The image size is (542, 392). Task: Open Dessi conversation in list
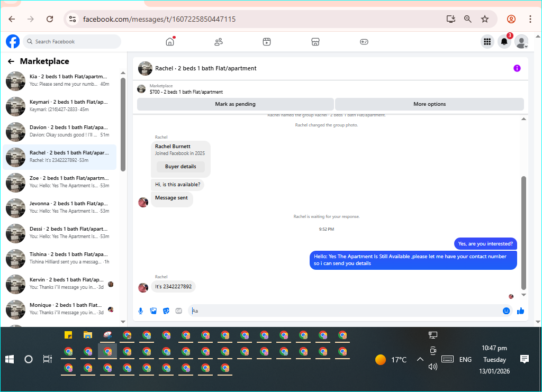coord(60,233)
